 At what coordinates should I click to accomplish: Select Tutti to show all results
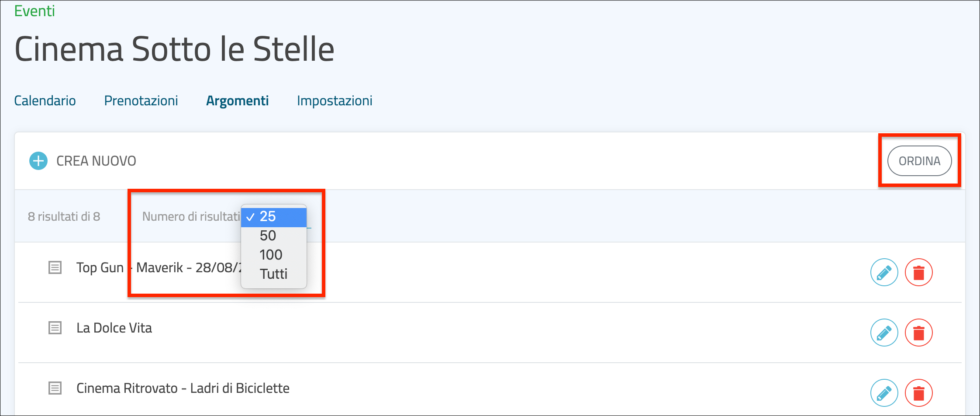coord(273,274)
